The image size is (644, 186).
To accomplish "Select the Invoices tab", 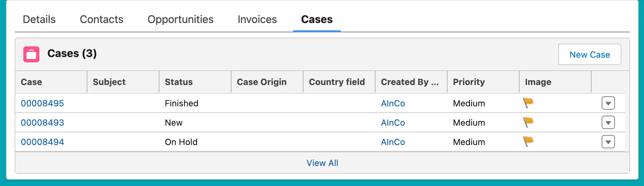I will click(257, 19).
